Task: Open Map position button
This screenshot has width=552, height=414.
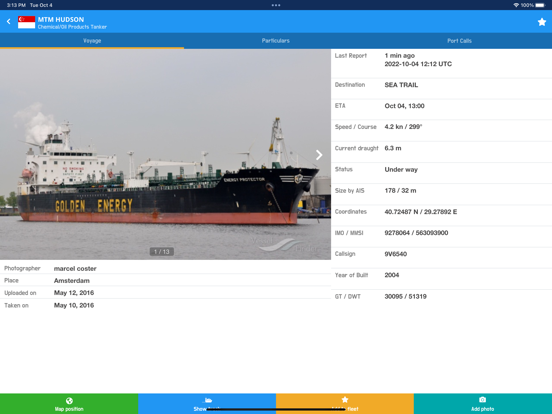Action: (x=69, y=404)
